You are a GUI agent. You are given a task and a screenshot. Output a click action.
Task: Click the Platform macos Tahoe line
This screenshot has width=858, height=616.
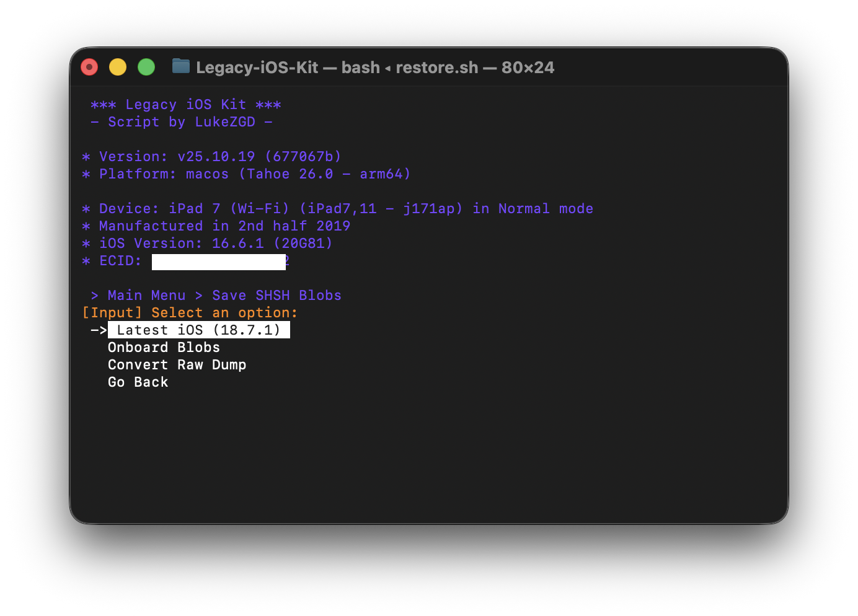246,174
